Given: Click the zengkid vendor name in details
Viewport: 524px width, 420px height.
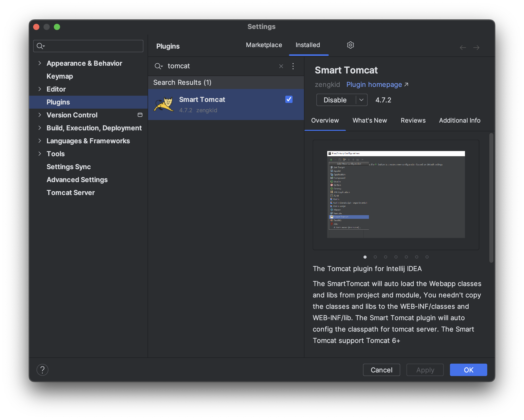Looking at the screenshot, I should pos(327,85).
